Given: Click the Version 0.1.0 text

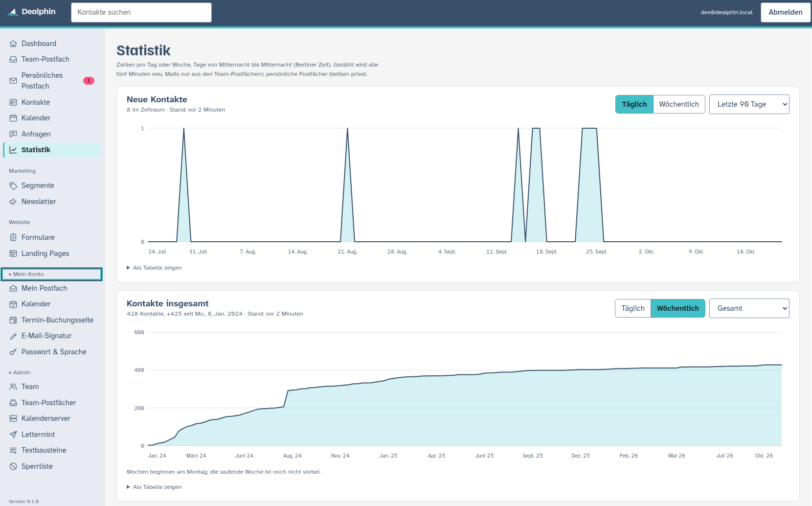Looking at the screenshot, I should coord(23,501).
